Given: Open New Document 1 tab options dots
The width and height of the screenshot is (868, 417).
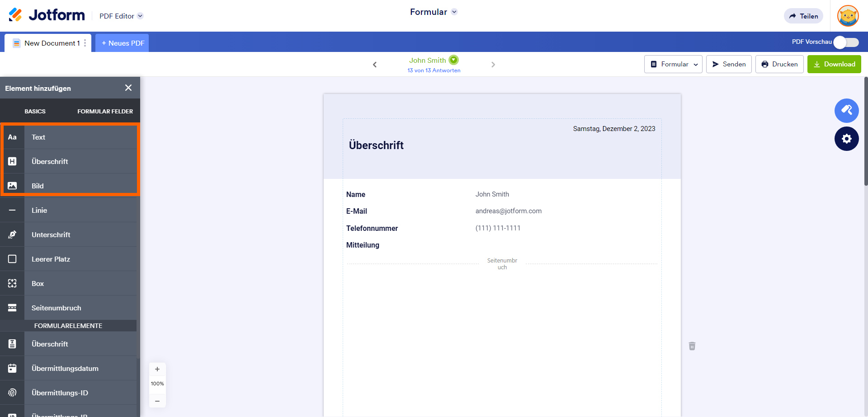Looking at the screenshot, I should [x=85, y=43].
